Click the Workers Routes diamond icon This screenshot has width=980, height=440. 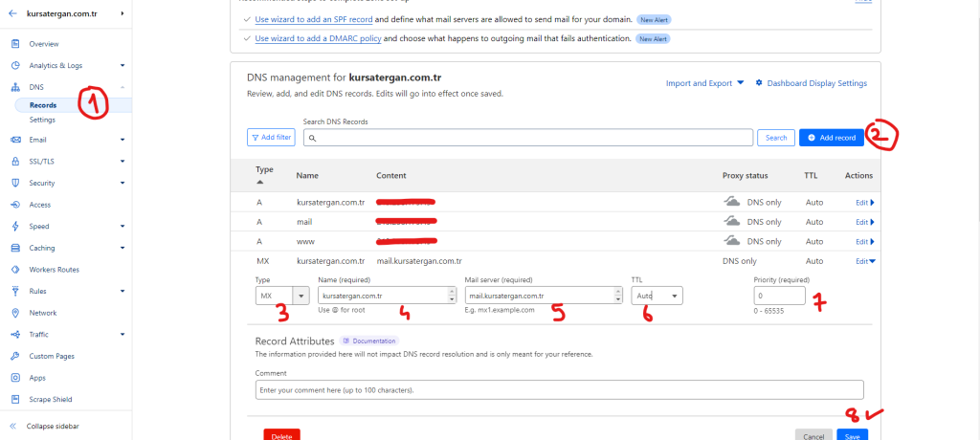pos(15,270)
